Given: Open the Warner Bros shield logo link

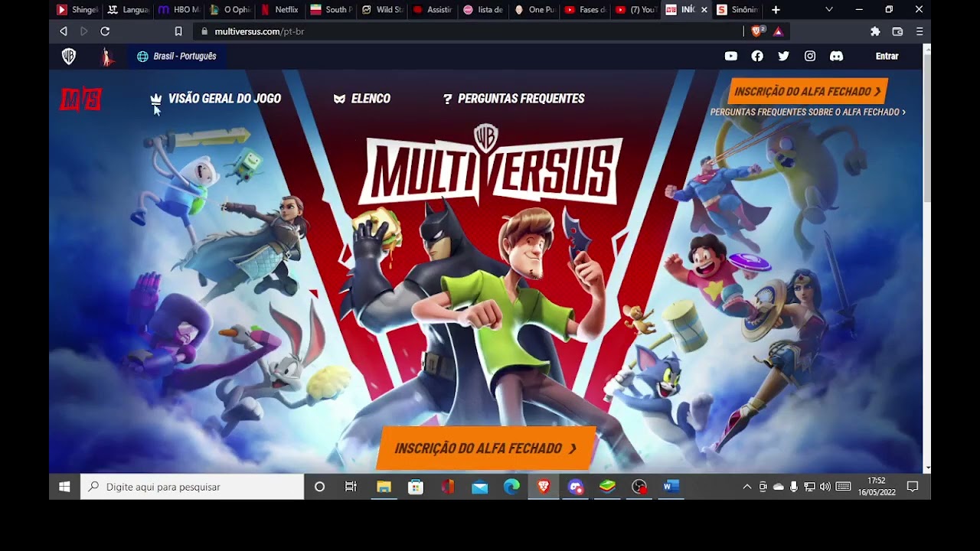Looking at the screenshot, I should click(69, 56).
